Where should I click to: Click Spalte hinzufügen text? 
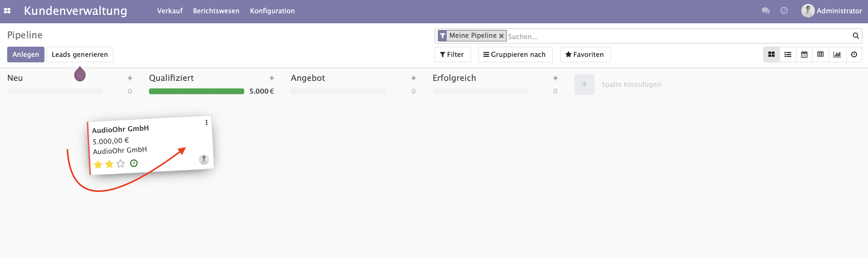[631, 84]
